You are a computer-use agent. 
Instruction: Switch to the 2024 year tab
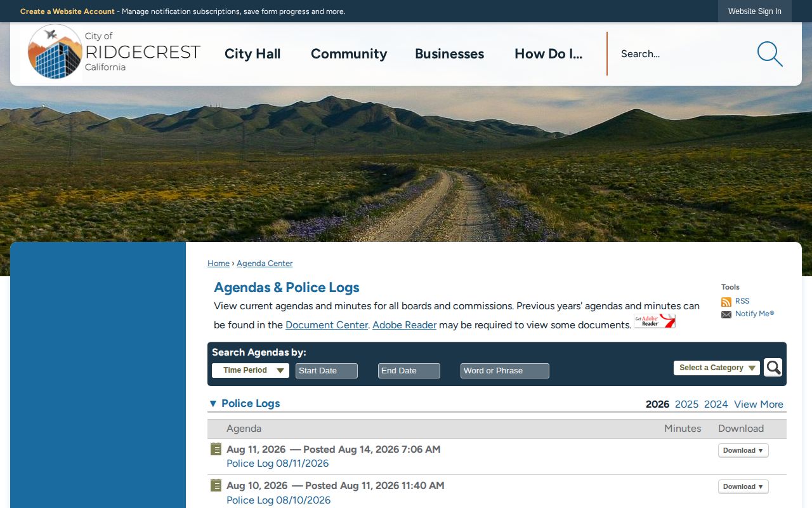(x=716, y=404)
